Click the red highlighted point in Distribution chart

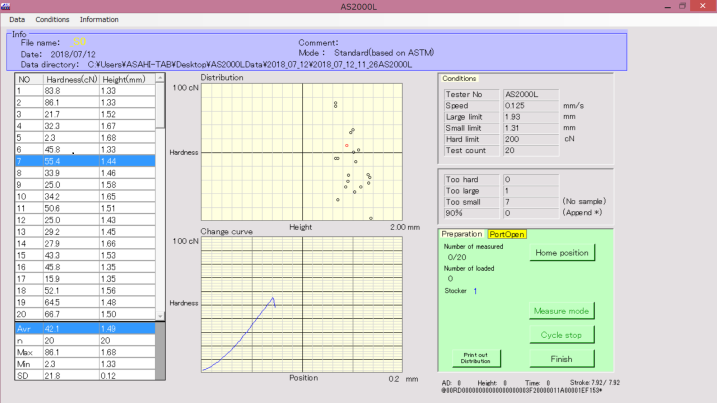[347, 145]
